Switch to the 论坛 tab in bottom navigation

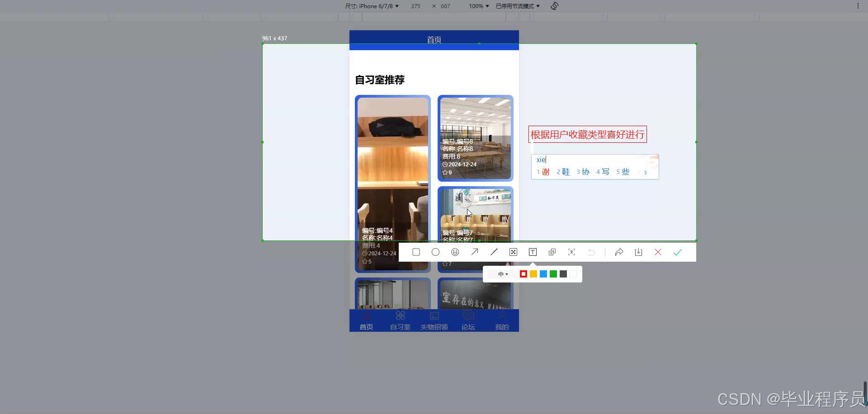pyautogui.click(x=468, y=321)
